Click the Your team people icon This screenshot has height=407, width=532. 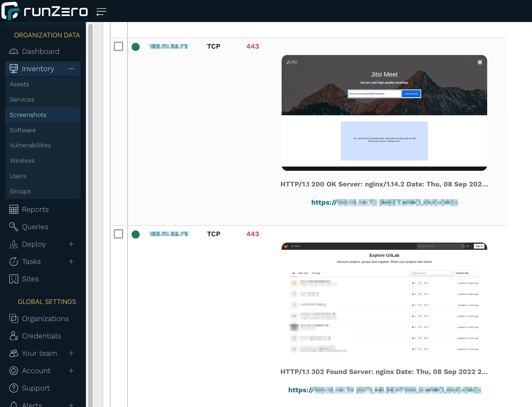pos(14,353)
